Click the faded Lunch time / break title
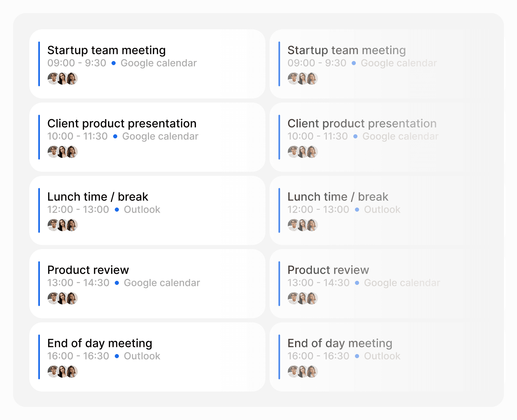Image resolution: width=517 pixels, height=420 pixels. coord(338,197)
